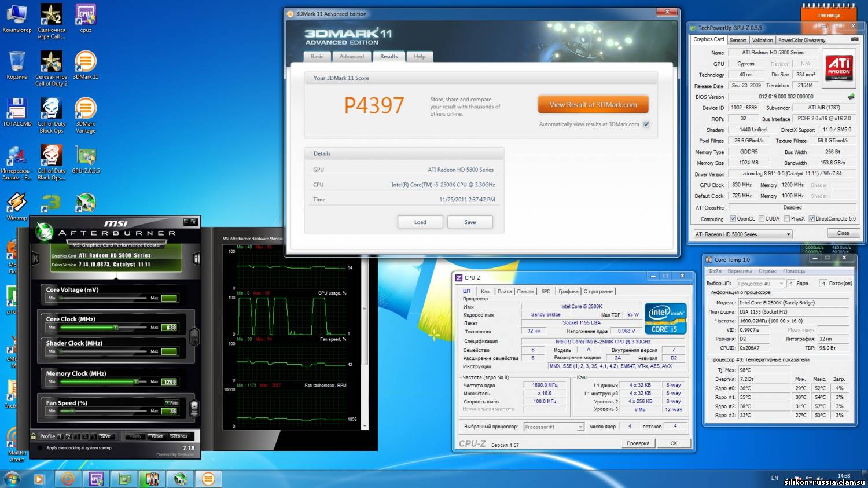
Task: Toggle the DirectCompute 5.0 checkbox in GPU-Z
Action: pos(812,219)
